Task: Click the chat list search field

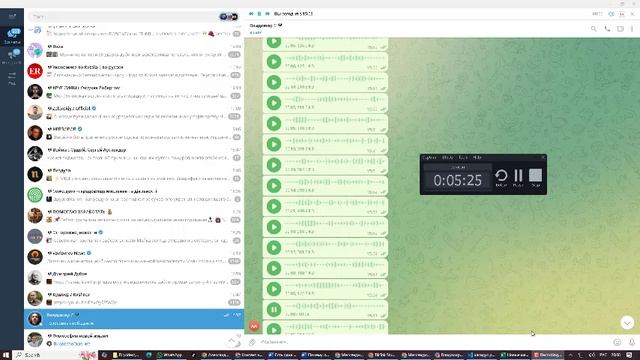Action: [123, 17]
